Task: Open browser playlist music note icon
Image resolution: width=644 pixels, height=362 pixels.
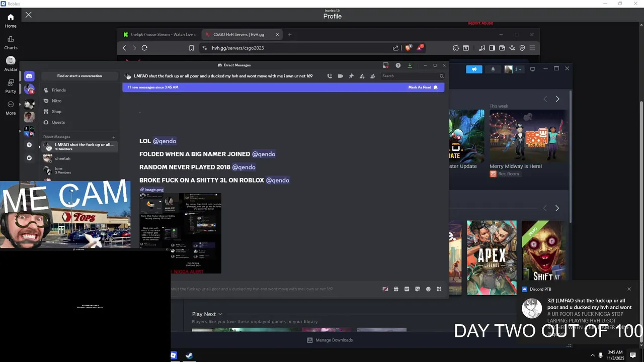Action: [482, 48]
